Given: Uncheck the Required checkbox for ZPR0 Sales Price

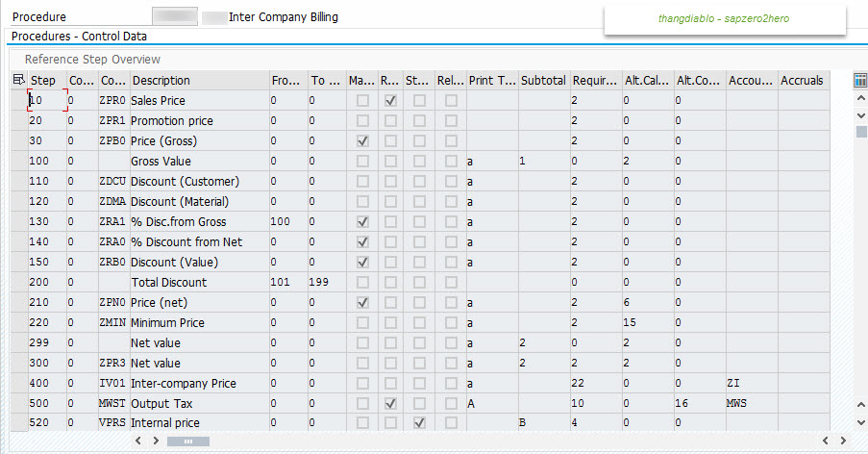Looking at the screenshot, I should click(x=390, y=101).
